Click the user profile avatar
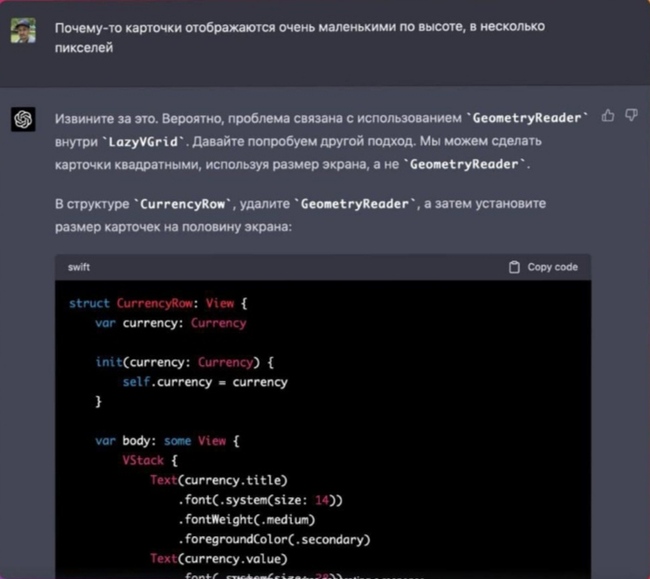Screen dimensions: 650x579 click(x=23, y=30)
